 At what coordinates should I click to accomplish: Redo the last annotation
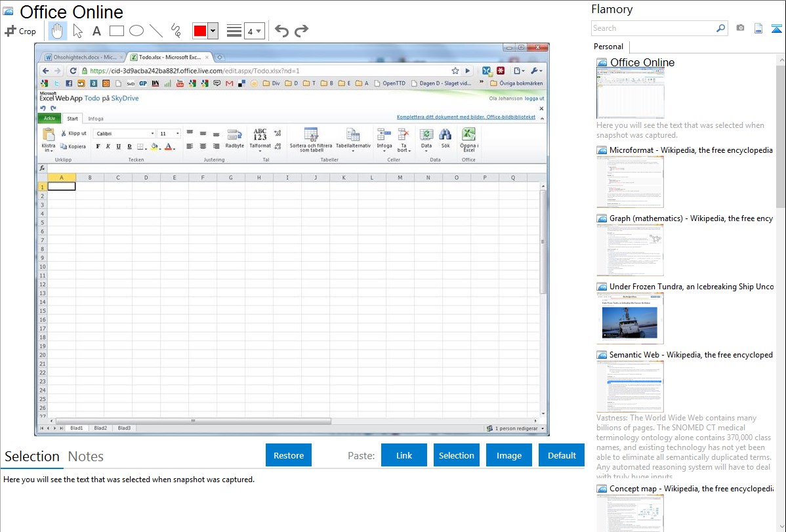[x=301, y=31]
